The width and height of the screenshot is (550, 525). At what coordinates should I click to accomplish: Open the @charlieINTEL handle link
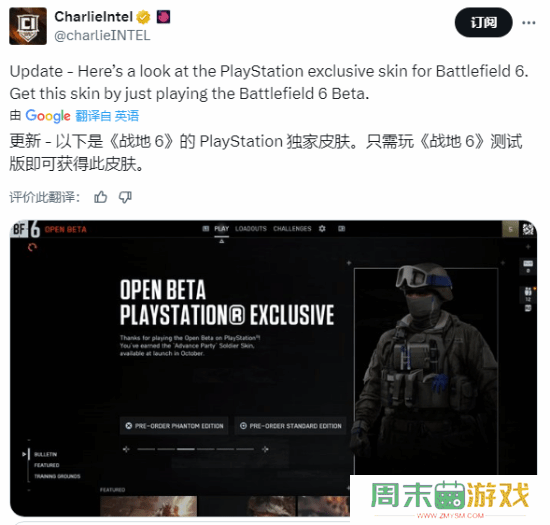point(102,35)
